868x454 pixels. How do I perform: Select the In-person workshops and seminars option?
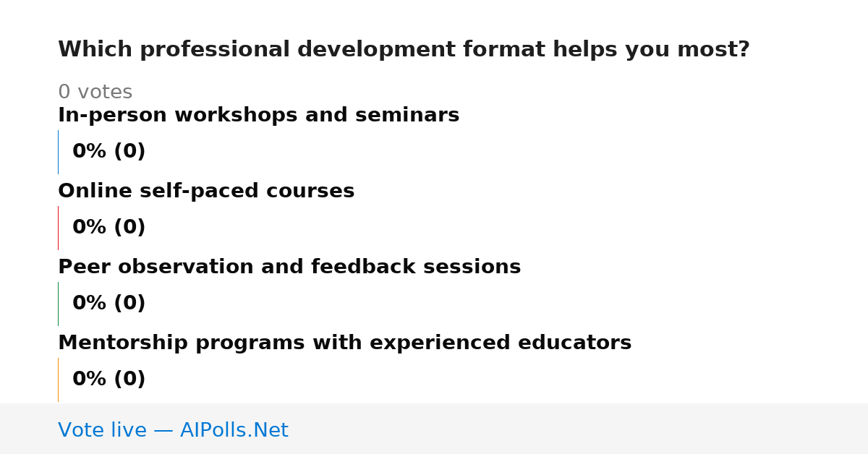(258, 116)
